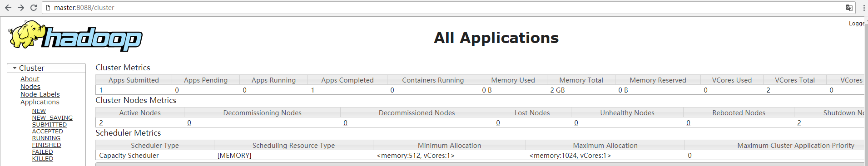
Task: Reload the page with the refresh icon
Action: coord(34,8)
